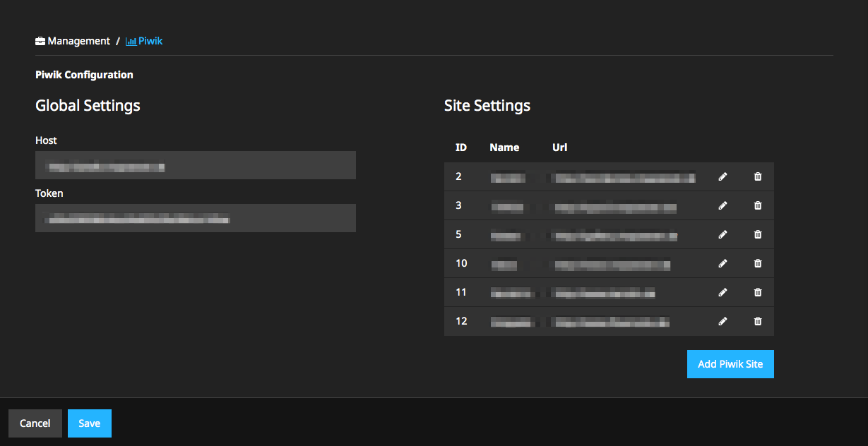Delete the site with ID 12

pos(758,321)
